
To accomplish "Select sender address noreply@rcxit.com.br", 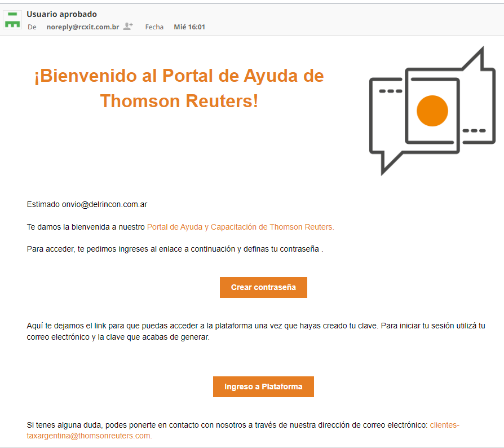I will (x=83, y=27).
